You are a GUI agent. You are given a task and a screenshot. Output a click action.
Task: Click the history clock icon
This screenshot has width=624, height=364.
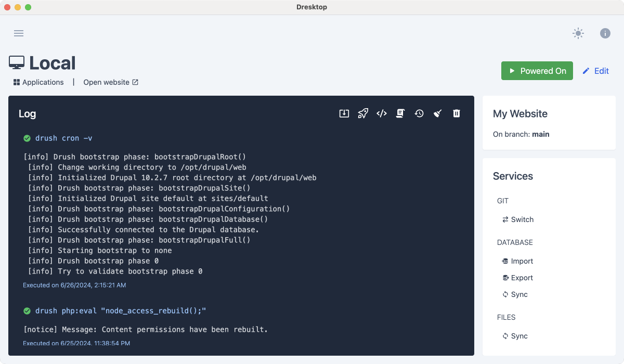(419, 113)
